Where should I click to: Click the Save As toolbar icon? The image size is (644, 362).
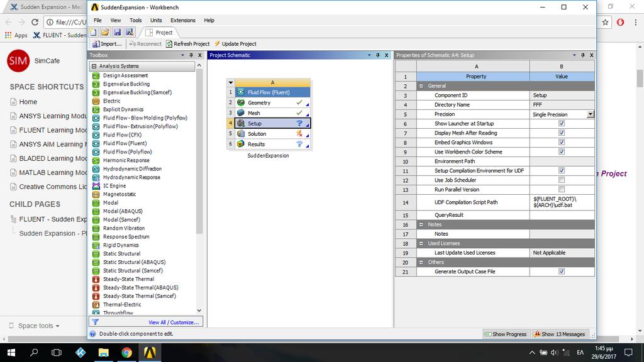pyautogui.click(x=130, y=33)
